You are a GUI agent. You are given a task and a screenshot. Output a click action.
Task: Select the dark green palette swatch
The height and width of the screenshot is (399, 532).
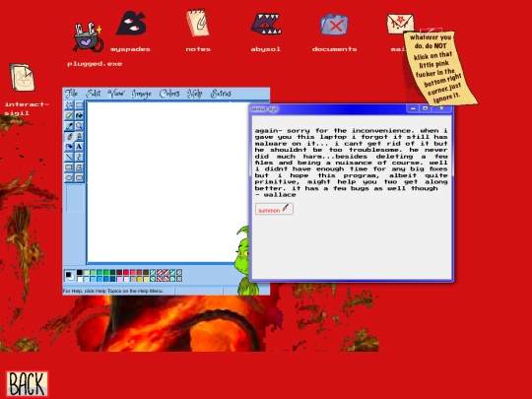pyautogui.click(x=112, y=273)
